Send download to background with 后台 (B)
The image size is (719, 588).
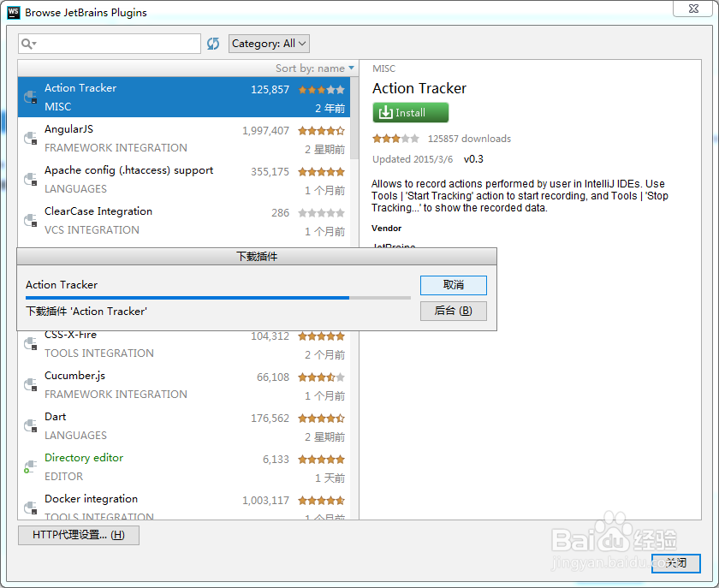pos(454,311)
